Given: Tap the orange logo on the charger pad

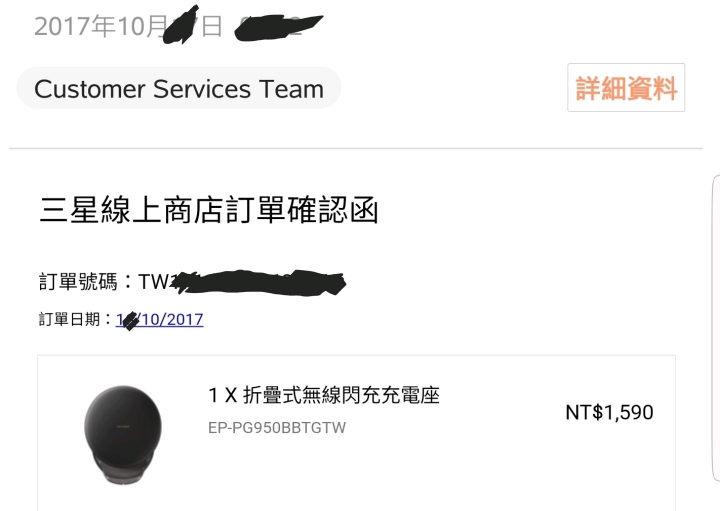Looking at the screenshot, I should click(123, 427).
